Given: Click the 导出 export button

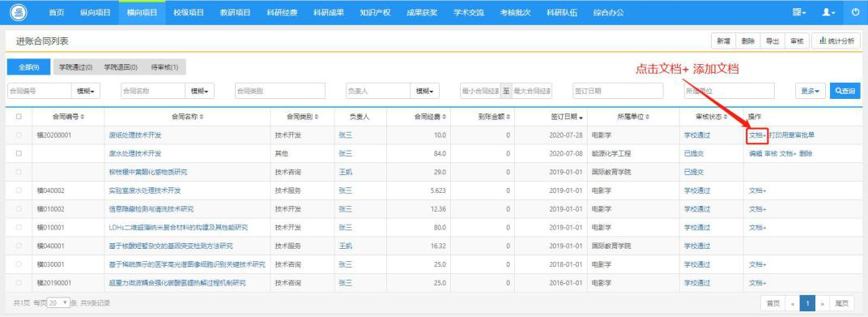Looking at the screenshot, I should click(x=772, y=41).
